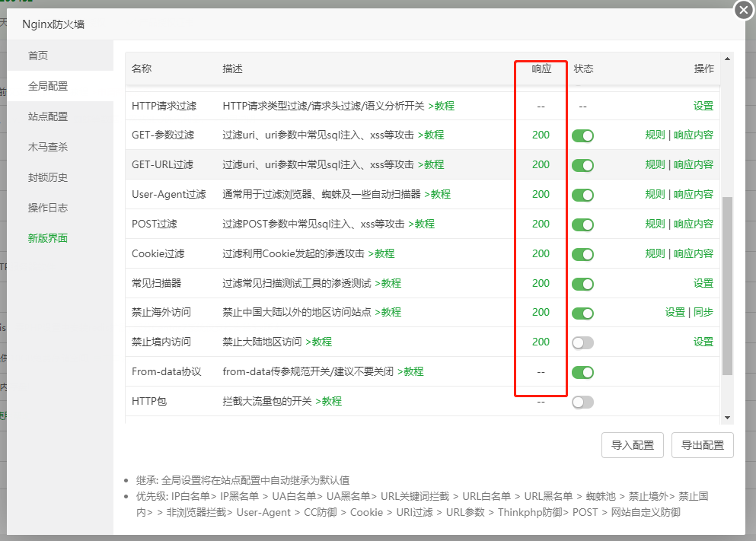
Task: Click 同步 for 禁止海外访问
Action: pos(703,312)
